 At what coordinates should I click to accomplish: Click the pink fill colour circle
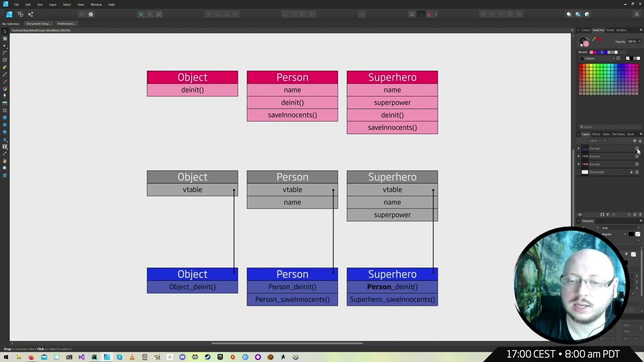tap(586, 44)
